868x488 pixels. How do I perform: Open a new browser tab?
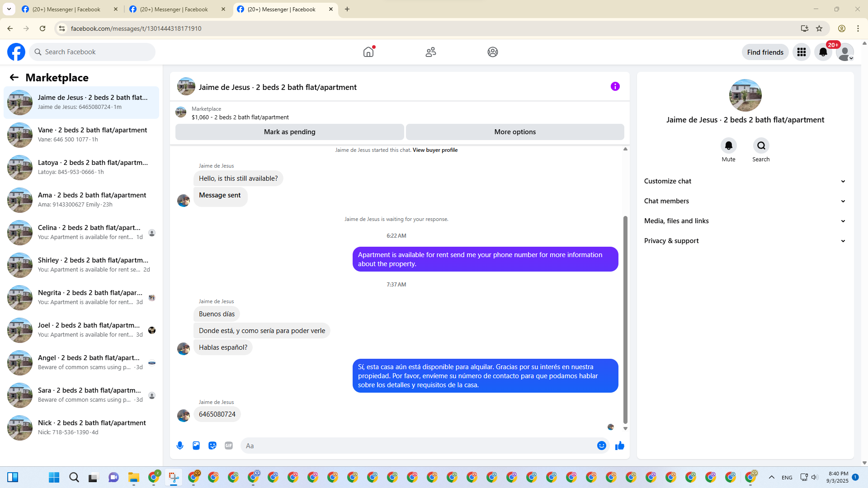click(x=347, y=9)
